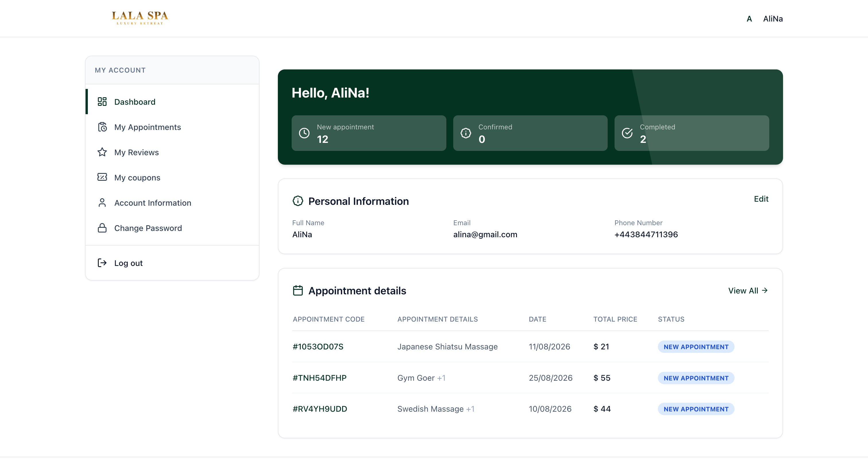868x459 pixels.
Task: Click status badge for #1053OD07S
Action: [696, 347]
